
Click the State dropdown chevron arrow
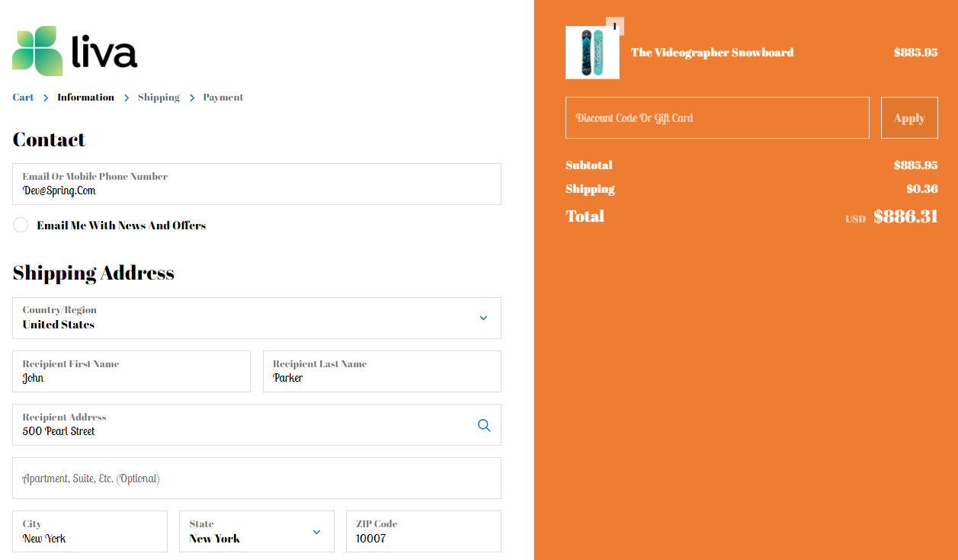click(x=317, y=532)
